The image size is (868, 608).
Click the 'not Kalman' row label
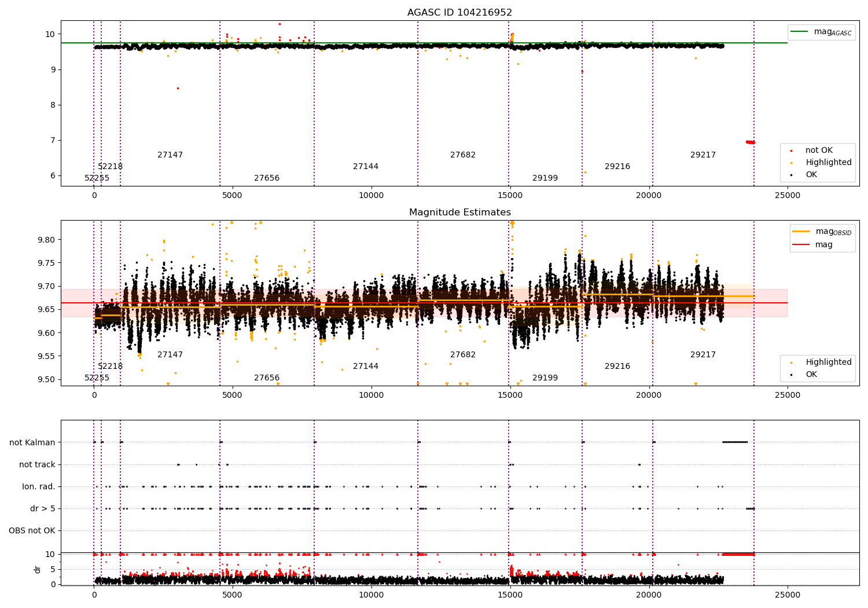pos(32,442)
